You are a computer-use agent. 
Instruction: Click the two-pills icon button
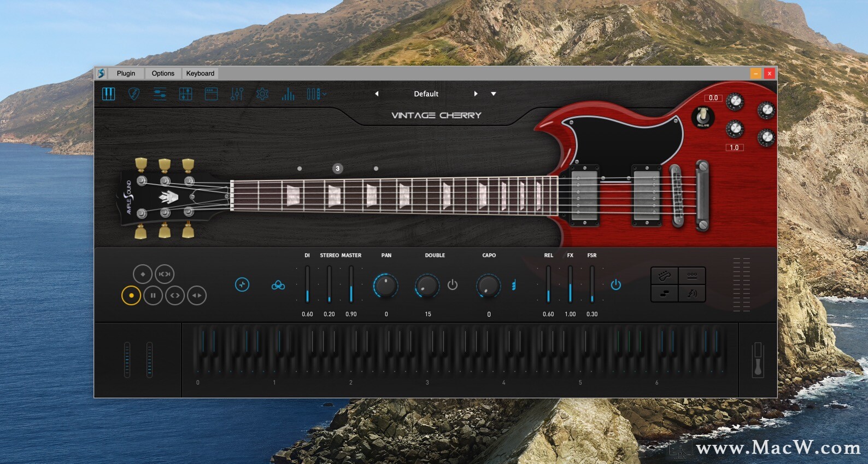click(665, 293)
